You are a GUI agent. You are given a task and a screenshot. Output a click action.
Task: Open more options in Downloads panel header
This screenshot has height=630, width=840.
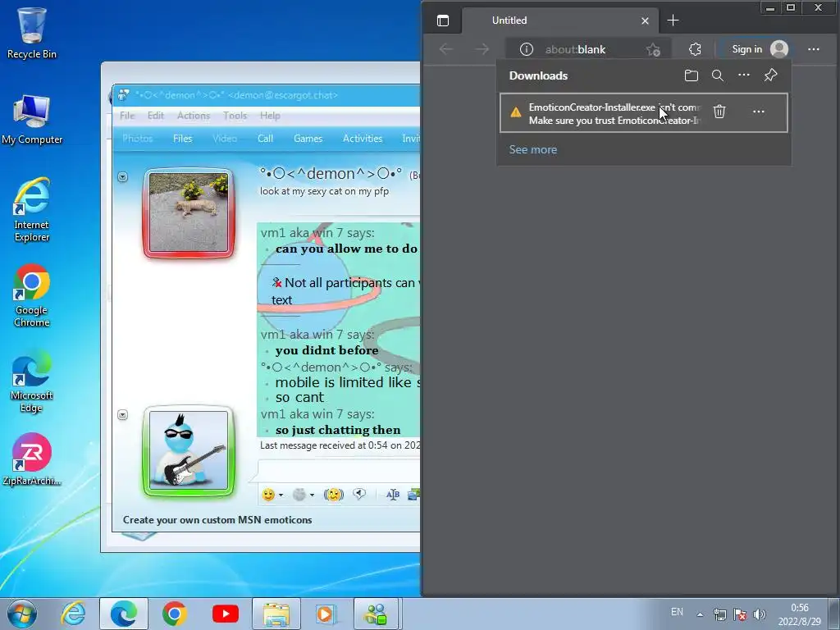pyautogui.click(x=743, y=75)
